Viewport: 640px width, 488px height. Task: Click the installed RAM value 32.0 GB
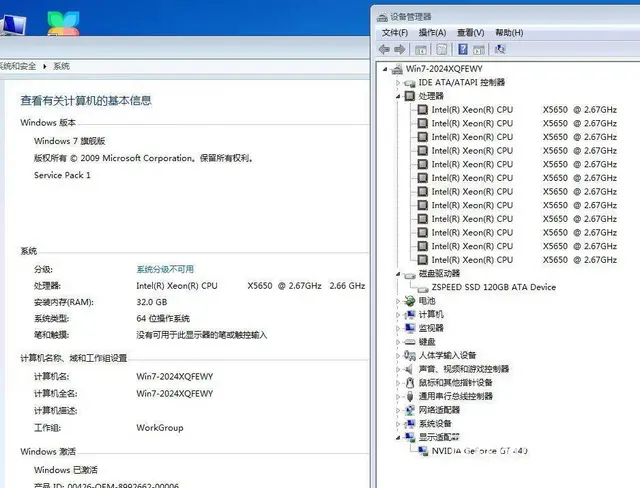[152, 302]
